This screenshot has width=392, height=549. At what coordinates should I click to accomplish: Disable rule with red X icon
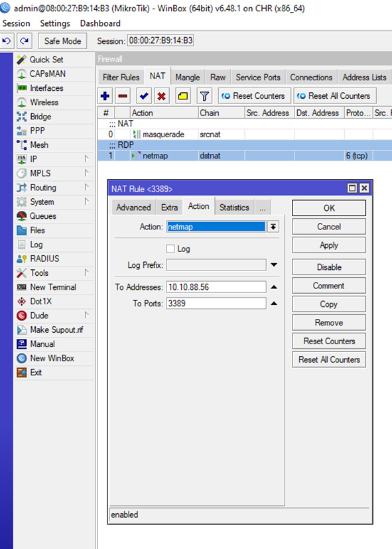point(161,96)
